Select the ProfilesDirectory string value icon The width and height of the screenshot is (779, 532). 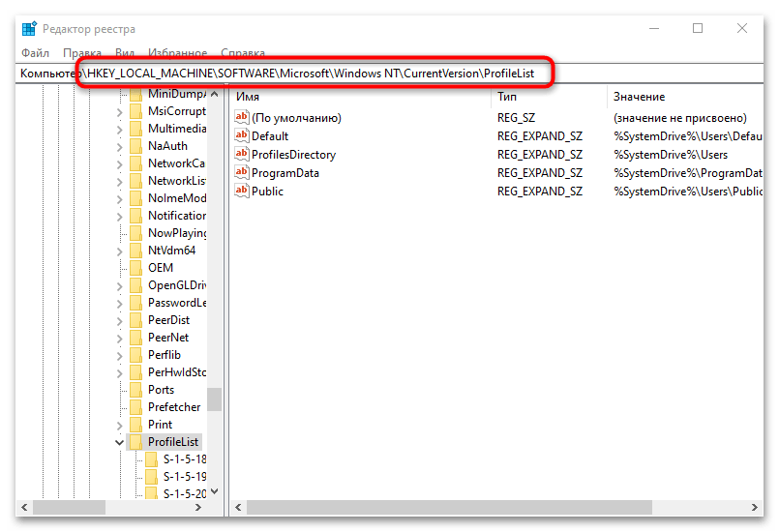(242, 154)
